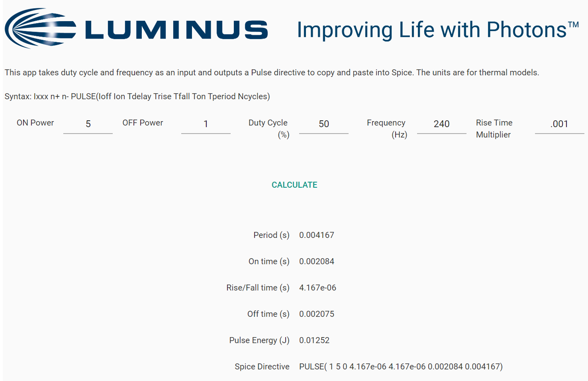The image size is (588, 381).
Task: Click the Luminus logo
Action: [x=136, y=28]
